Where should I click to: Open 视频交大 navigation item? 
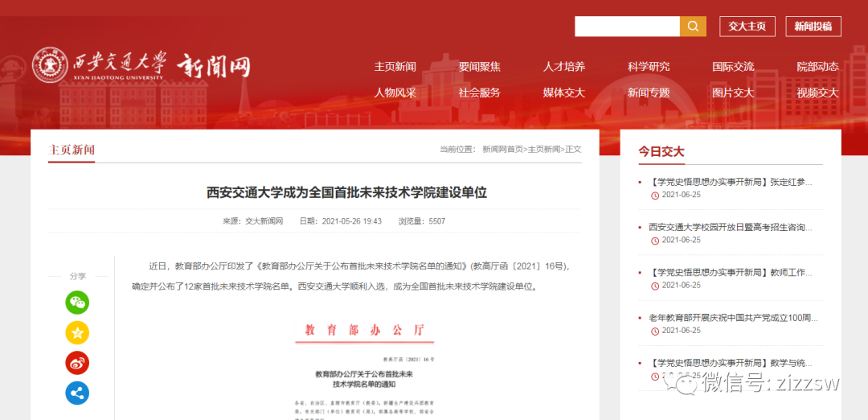(817, 93)
